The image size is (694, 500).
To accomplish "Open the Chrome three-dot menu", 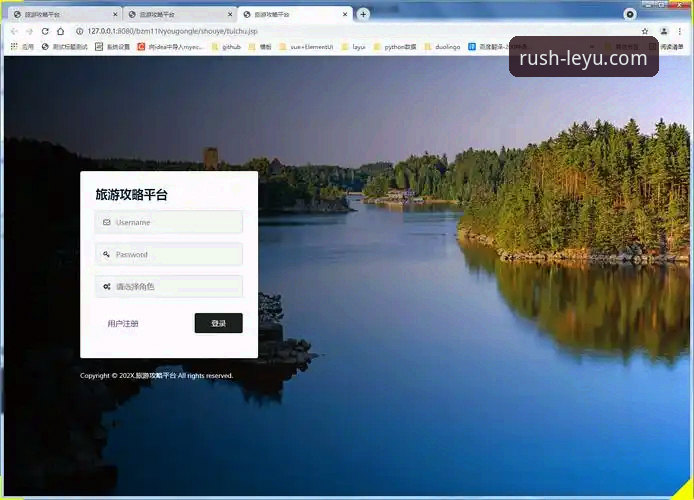I will 680,31.
